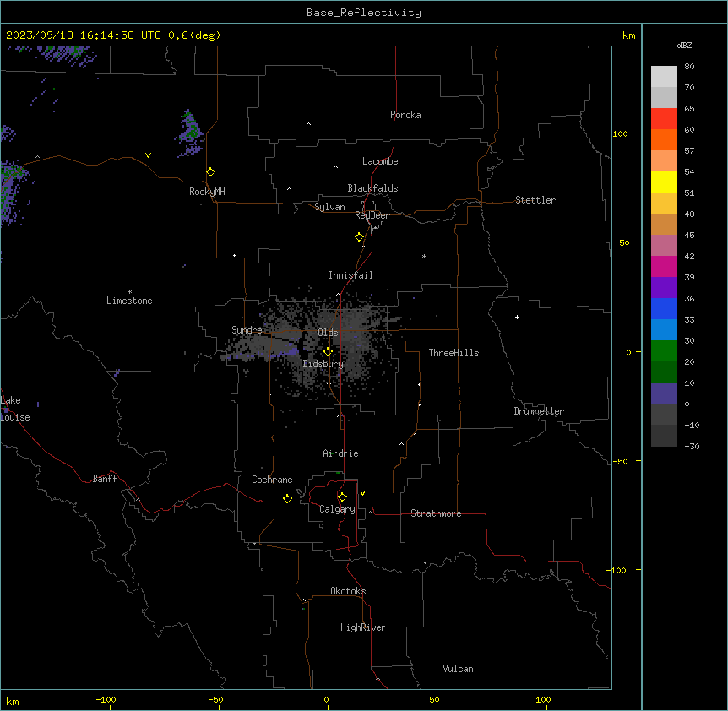Click the Base_Reflectivity title text
The height and width of the screenshot is (711, 728).
[364, 13]
